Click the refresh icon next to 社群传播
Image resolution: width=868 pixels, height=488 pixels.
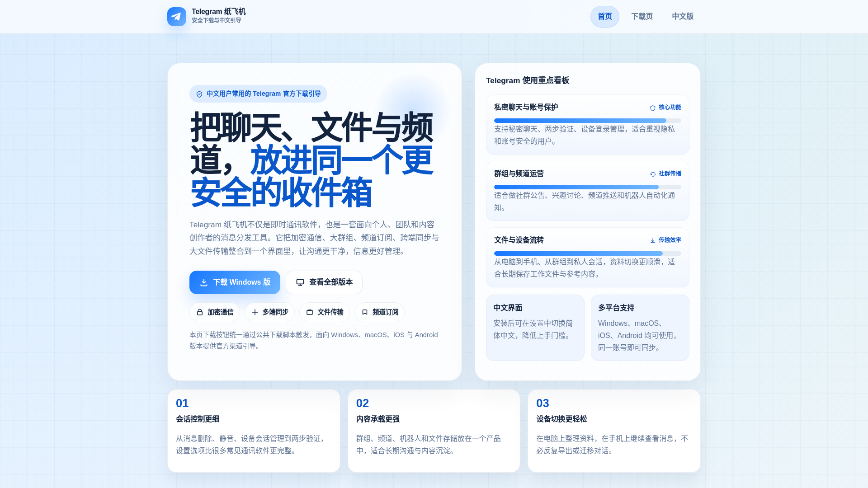click(653, 174)
